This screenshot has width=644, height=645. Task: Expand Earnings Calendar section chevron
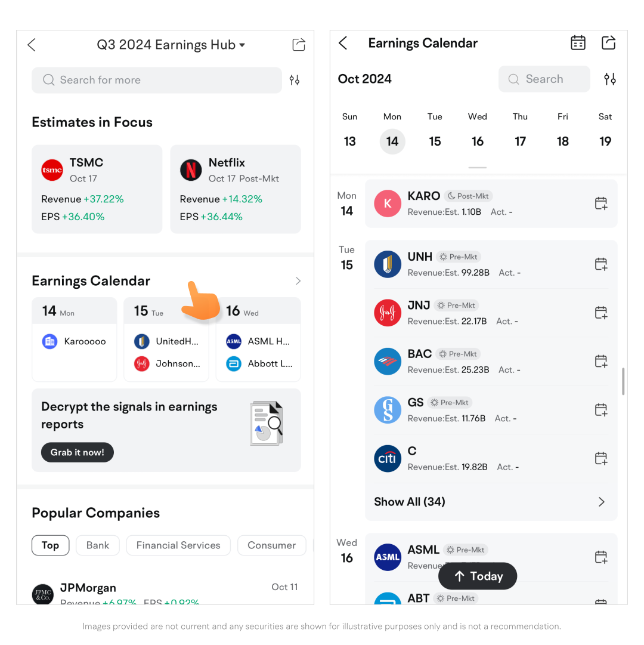298,281
